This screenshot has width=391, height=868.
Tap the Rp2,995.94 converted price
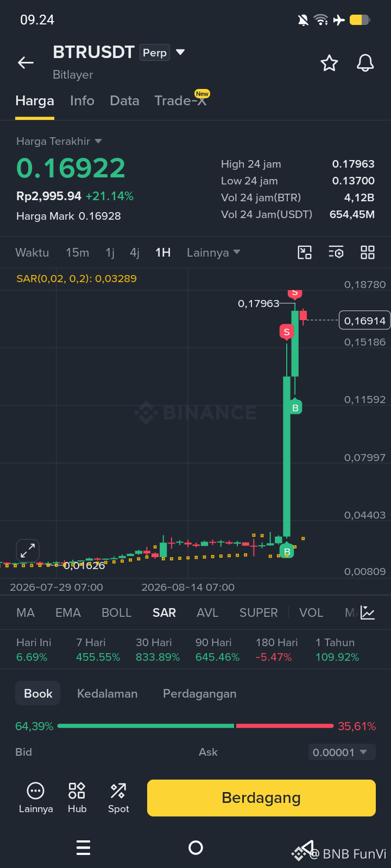pos(49,196)
